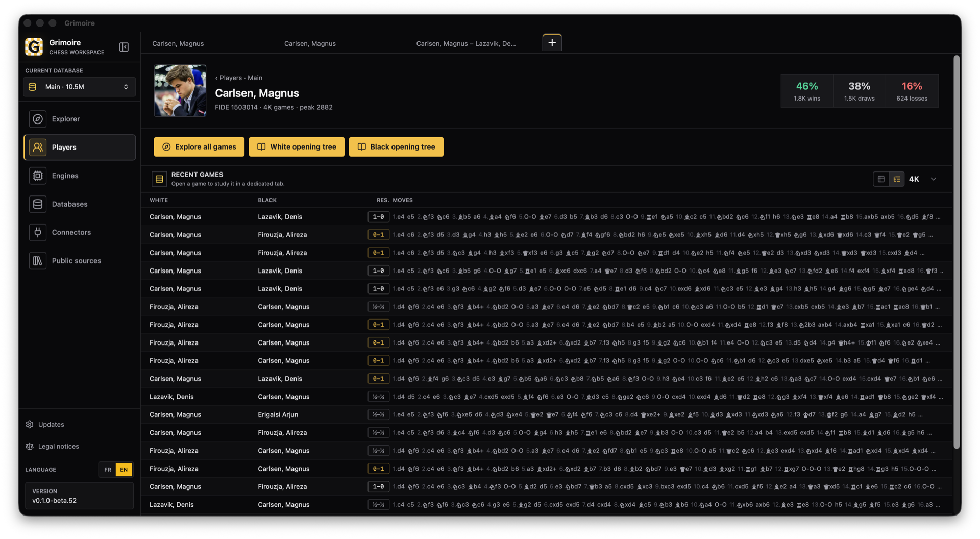Click the 'FIDE 1503014 · 4K games · peak 2882' line
Viewport: 980px width, 539px height.
click(274, 107)
